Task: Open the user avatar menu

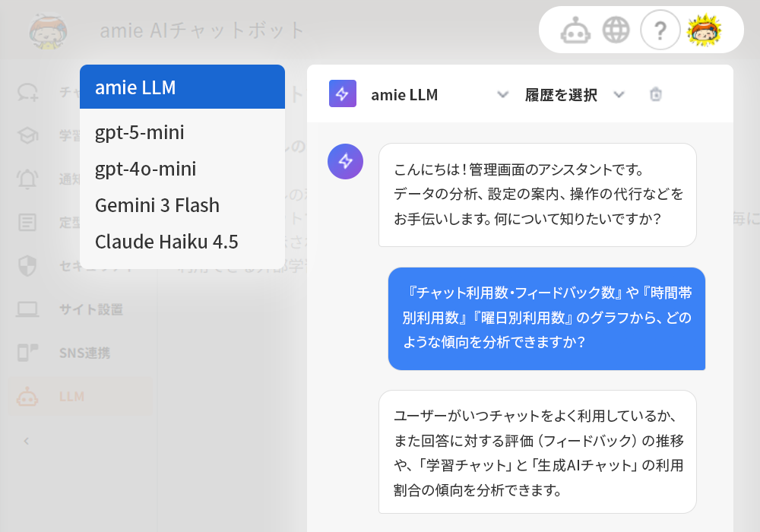Action: pos(705,30)
